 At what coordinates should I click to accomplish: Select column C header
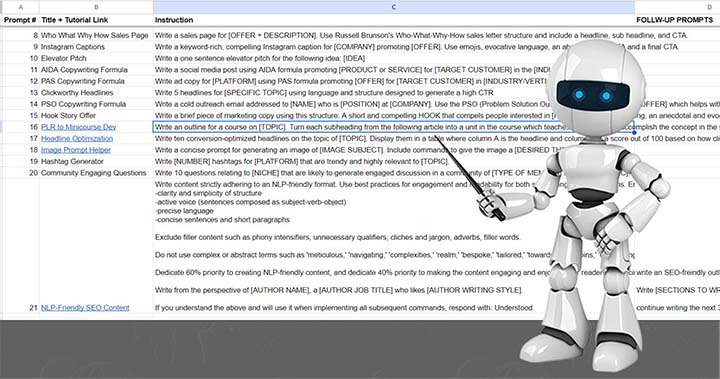coord(394,7)
